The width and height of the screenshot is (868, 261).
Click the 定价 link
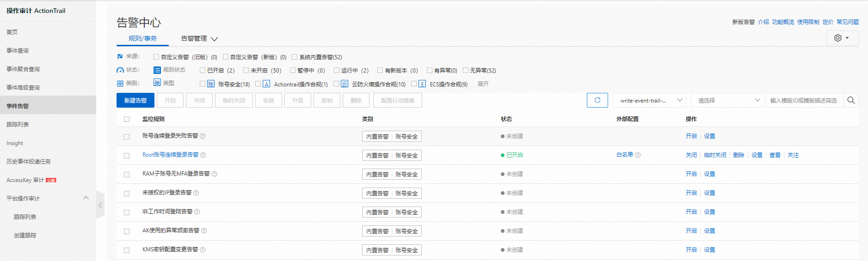[x=828, y=22]
